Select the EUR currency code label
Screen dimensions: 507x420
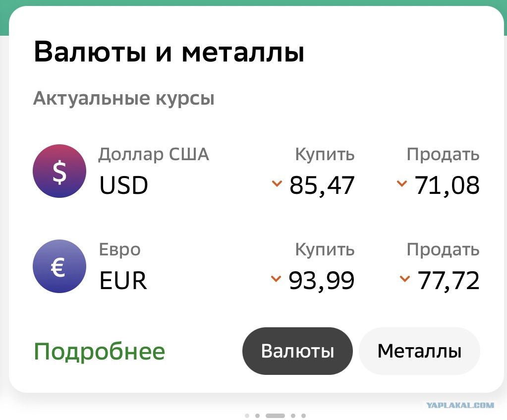[123, 281]
